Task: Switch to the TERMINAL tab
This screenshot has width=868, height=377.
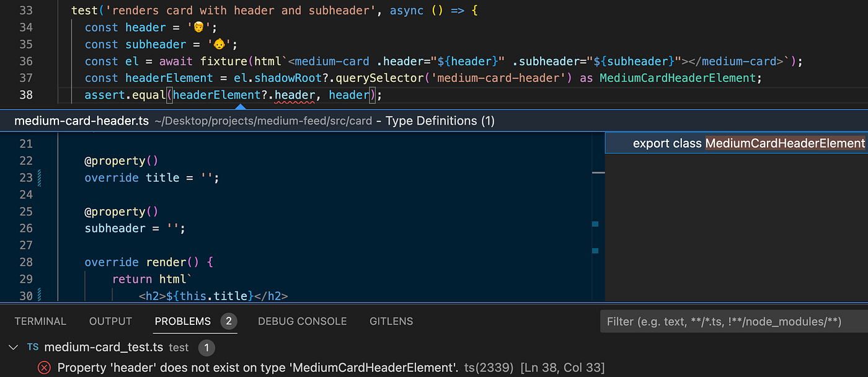Action: pos(40,321)
